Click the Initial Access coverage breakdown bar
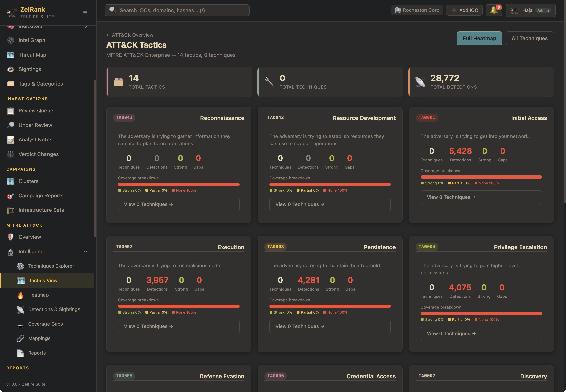 (481, 177)
